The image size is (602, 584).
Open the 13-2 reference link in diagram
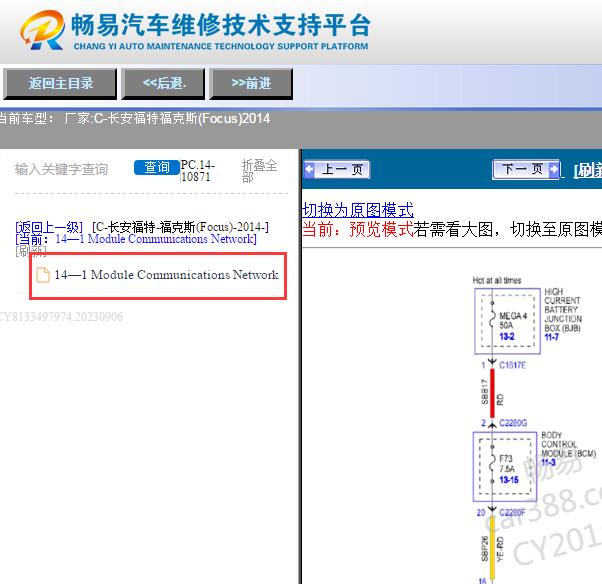pyautogui.click(x=507, y=337)
